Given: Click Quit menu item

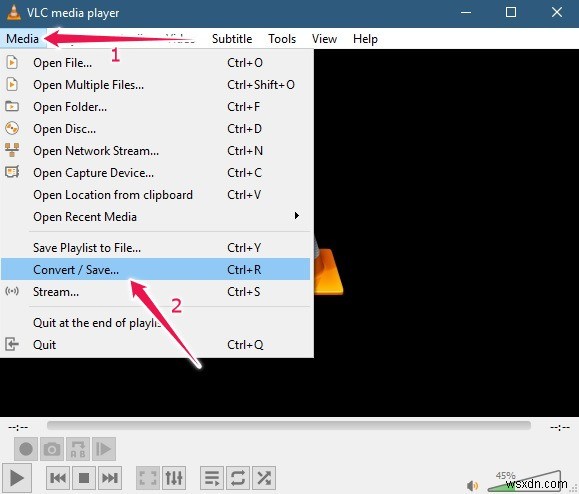Looking at the screenshot, I should 155,344.
